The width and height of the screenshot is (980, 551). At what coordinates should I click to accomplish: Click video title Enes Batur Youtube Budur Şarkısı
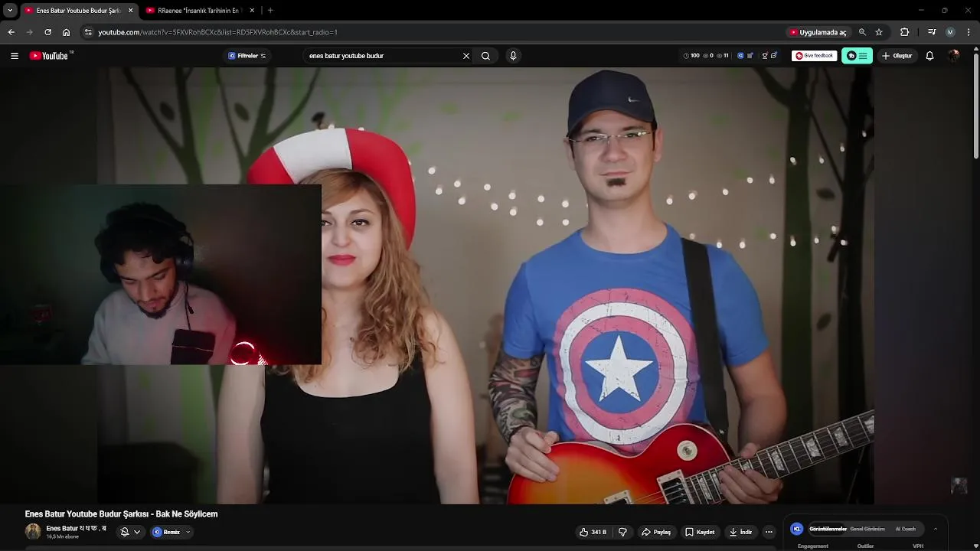121,514
